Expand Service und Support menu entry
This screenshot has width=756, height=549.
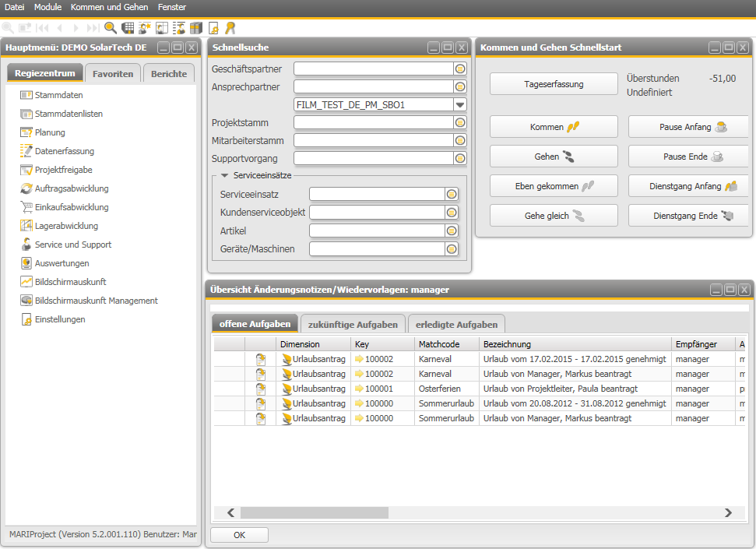pyautogui.click(x=72, y=245)
